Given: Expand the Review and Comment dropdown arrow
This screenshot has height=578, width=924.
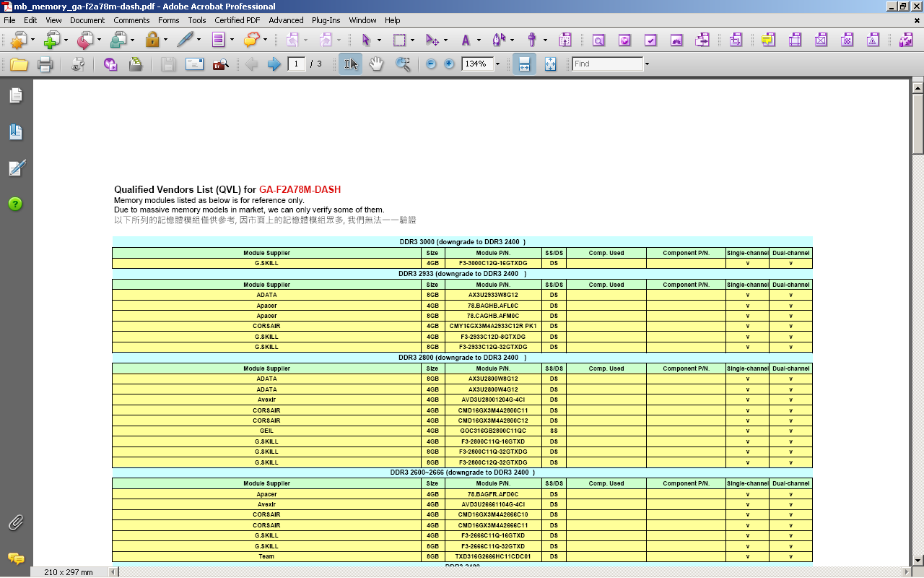Looking at the screenshot, I should [x=266, y=40].
